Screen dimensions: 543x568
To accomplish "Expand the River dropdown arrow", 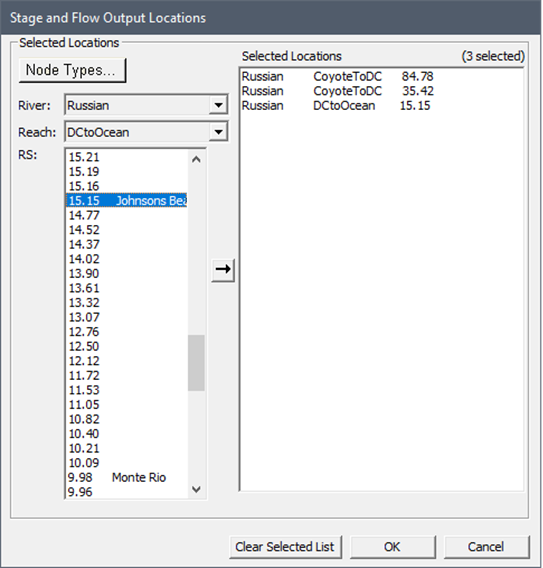I will [x=218, y=105].
